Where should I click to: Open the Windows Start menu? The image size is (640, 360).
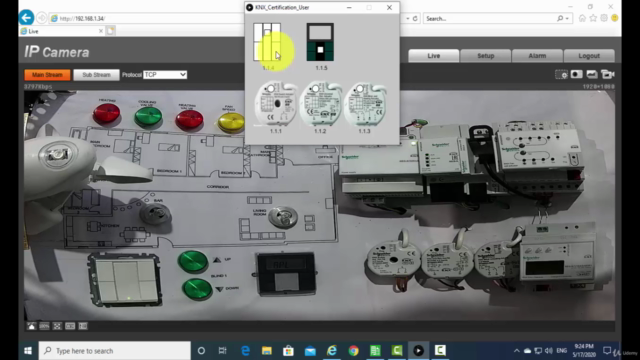(x=28, y=351)
